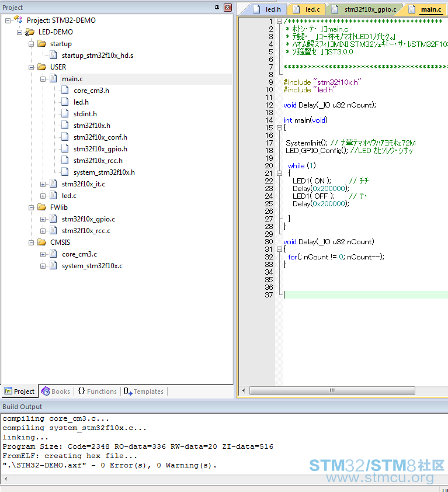Click the stm32f10x.h file icon
The image size is (448, 492).
coord(65,125)
